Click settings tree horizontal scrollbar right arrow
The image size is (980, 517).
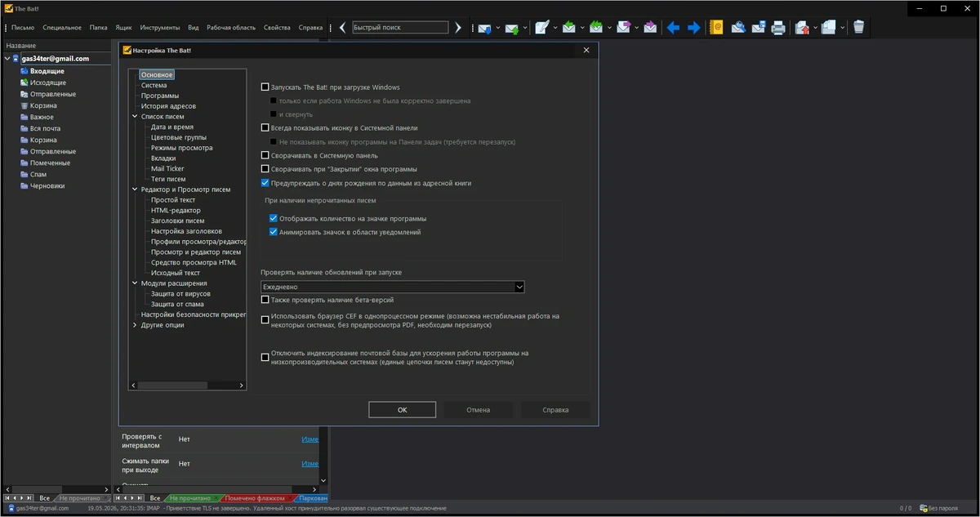click(241, 386)
